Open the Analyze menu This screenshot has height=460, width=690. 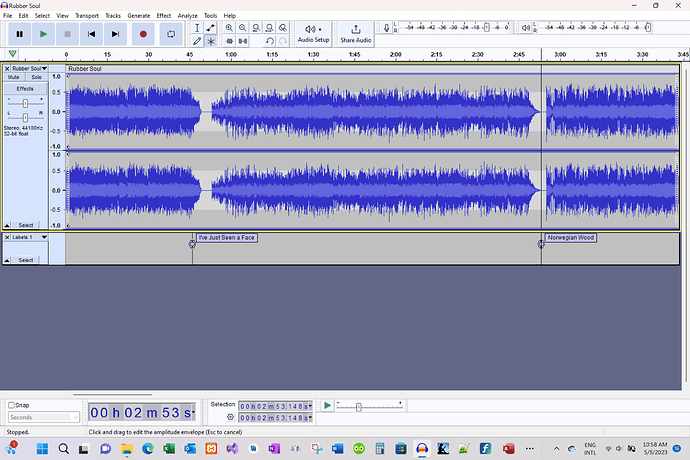[187, 15]
